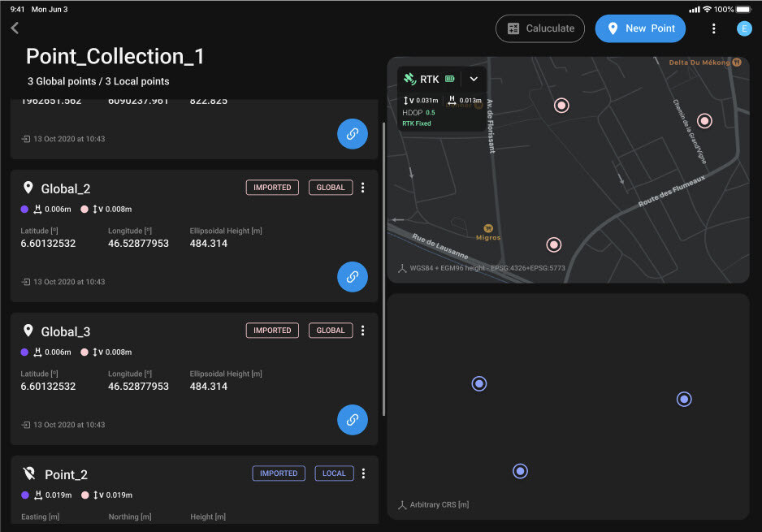Open the Global_3 options menu
The height and width of the screenshot is (532, 762).
coord(362,330)
